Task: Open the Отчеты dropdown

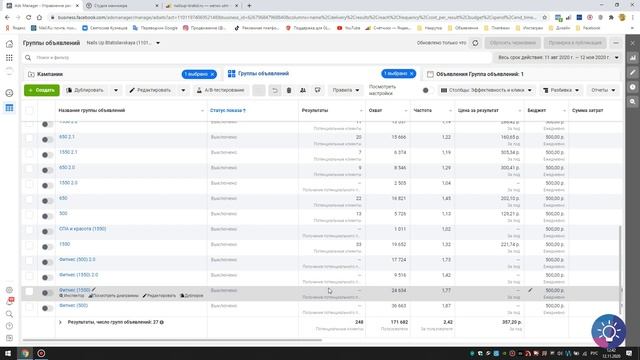Action: click(603, 90)
